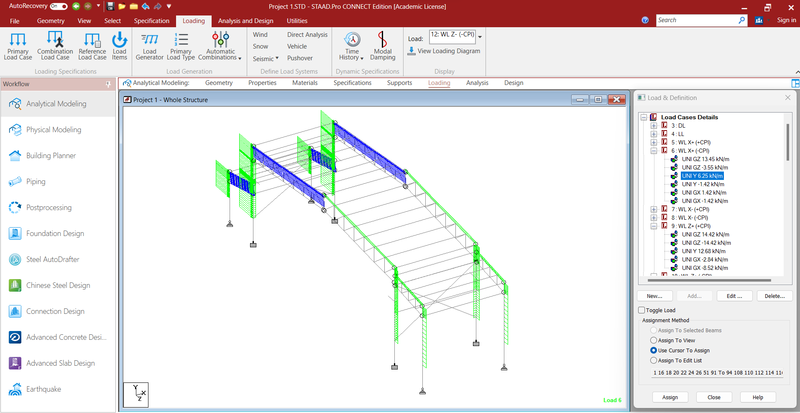
Task: Expand load case 4 : LL
Action: coord(654,134)
